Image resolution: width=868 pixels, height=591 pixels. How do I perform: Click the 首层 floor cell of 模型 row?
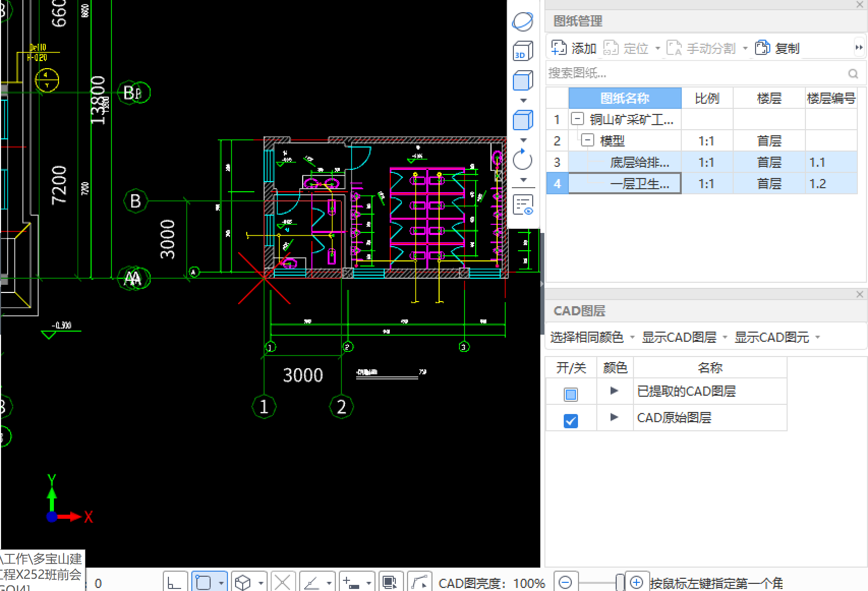coord(769,141)
